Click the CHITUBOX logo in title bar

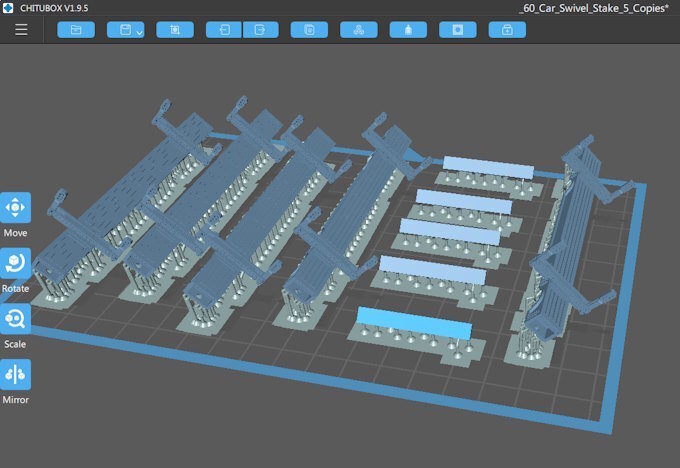coord(8,8)
